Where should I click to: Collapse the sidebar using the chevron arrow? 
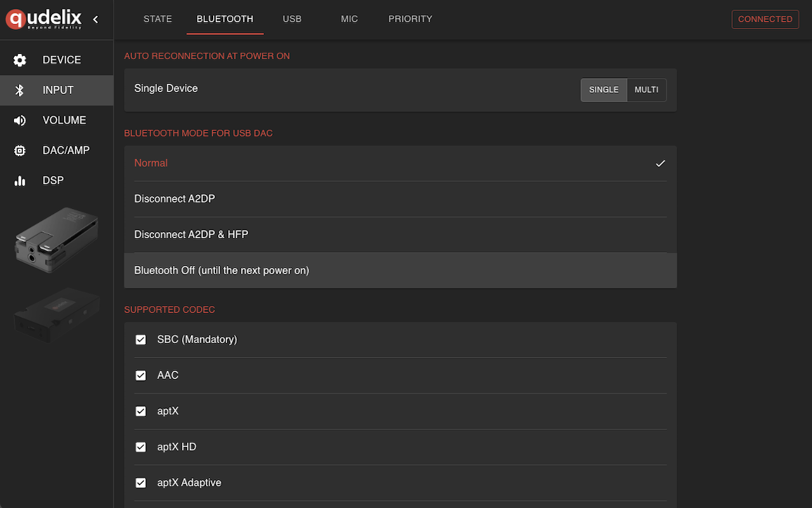(x=96, y=19)
